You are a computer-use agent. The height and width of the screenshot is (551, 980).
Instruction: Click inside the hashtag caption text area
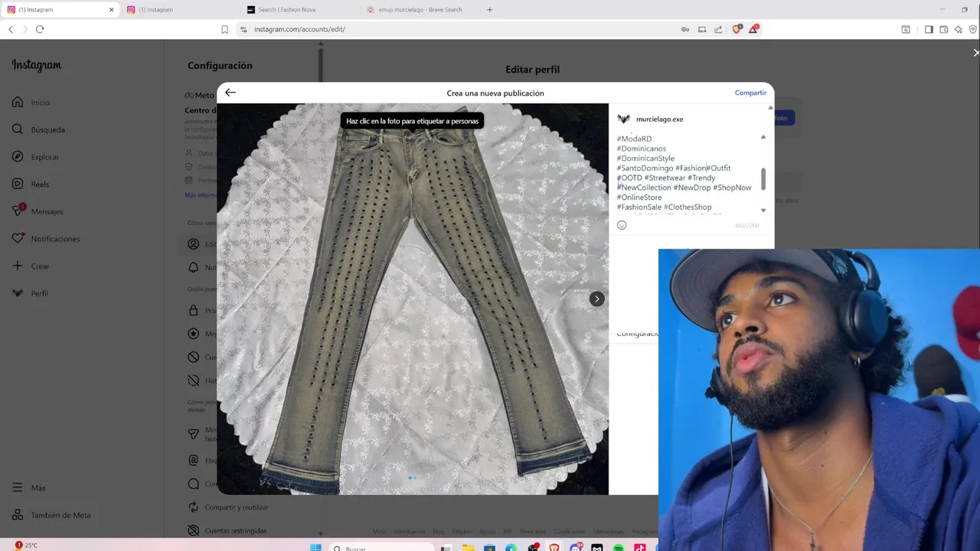pos(687,173)
